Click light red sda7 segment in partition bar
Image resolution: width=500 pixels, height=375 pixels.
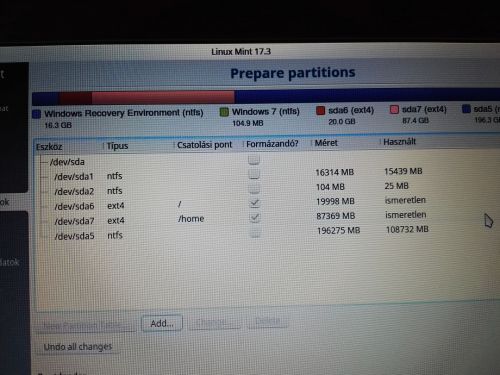click(163, 97)
